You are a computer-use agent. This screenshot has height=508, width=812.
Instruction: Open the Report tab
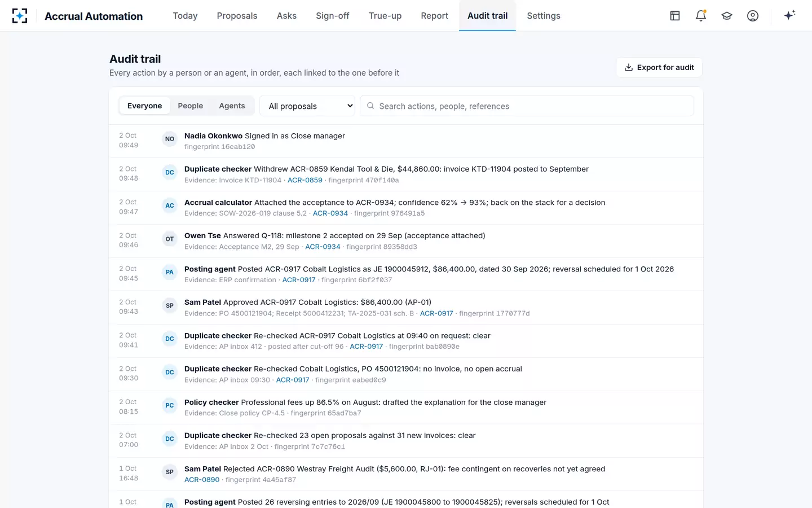[x=434, y=16]
